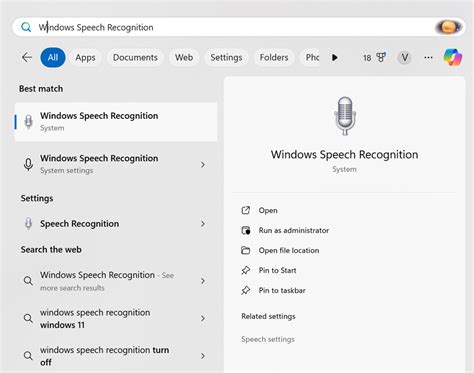
Task: Choose Pin to taskbar
Action: coord(282,290)
